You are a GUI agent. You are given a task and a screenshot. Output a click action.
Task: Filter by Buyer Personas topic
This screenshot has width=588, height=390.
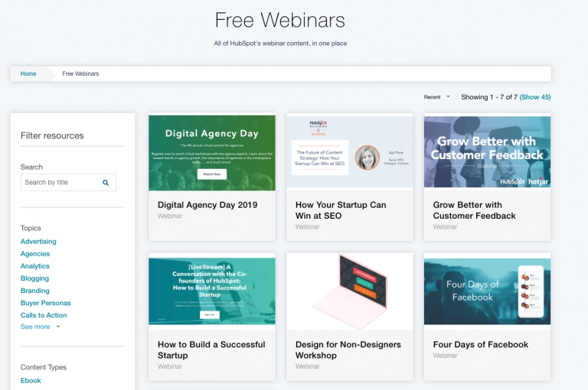[x=45, y=303]
